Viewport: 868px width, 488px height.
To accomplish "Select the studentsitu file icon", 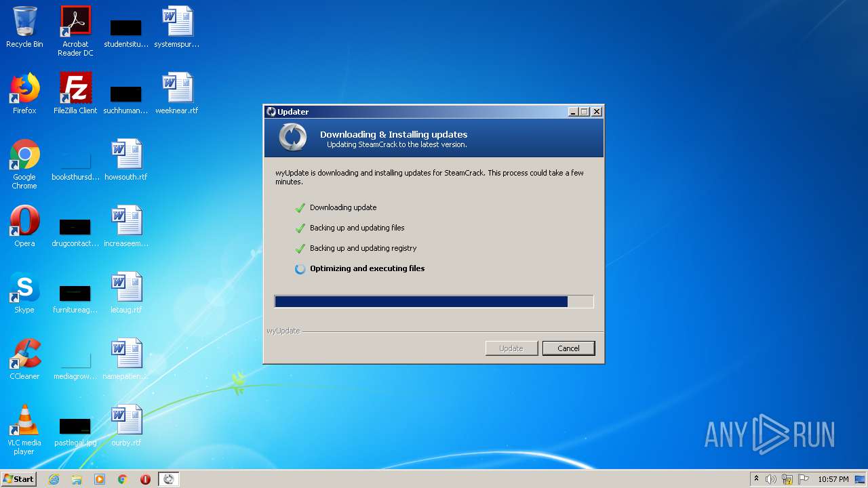I will 126,31.
